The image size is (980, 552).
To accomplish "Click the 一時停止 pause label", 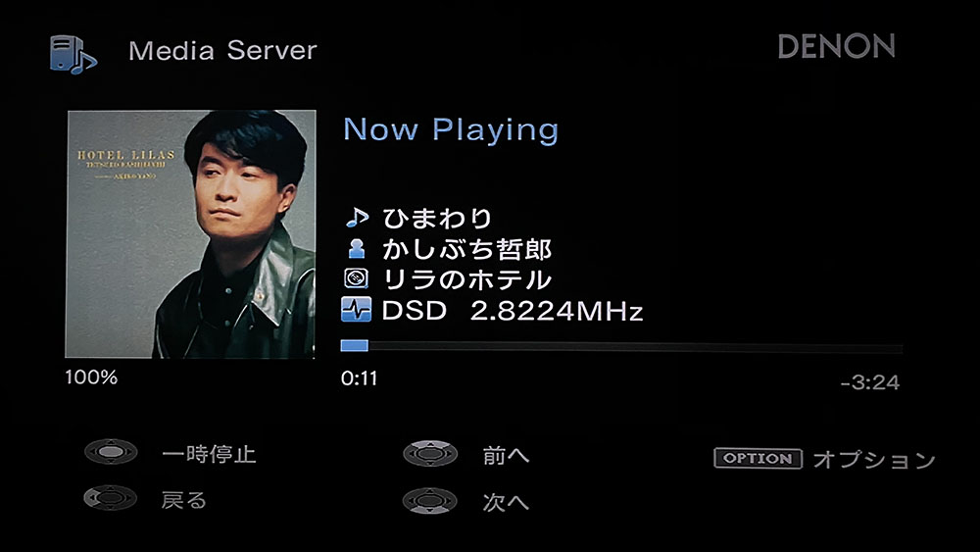I will (x=210, y=454).
